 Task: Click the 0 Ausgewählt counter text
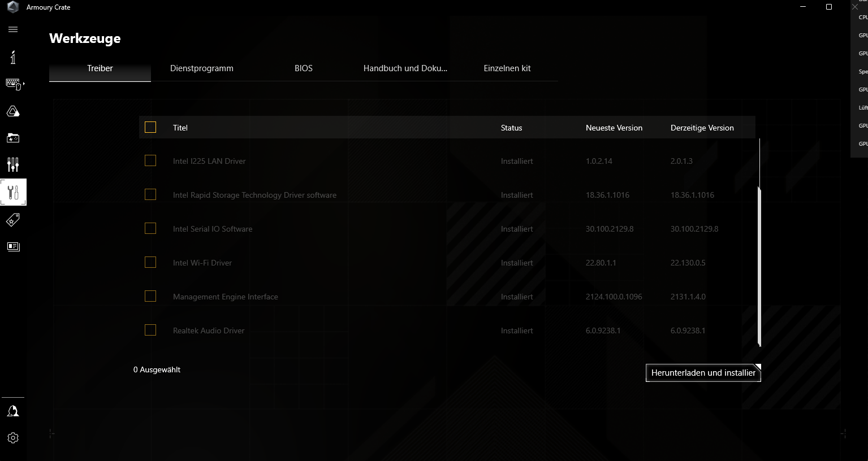pyautogui.click(x=157, y=369)
